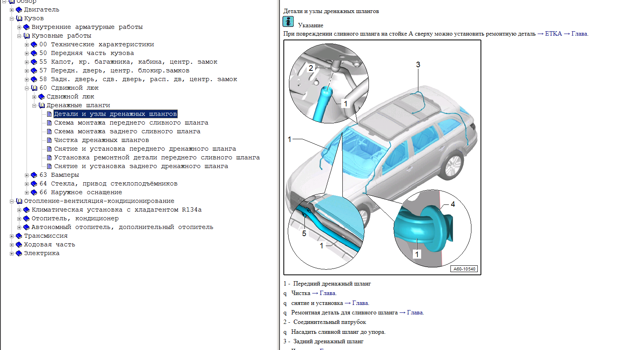Expand 64 Стекла, привод стеклоподъёмников node

pyautogui.click(x=27, y=184)
